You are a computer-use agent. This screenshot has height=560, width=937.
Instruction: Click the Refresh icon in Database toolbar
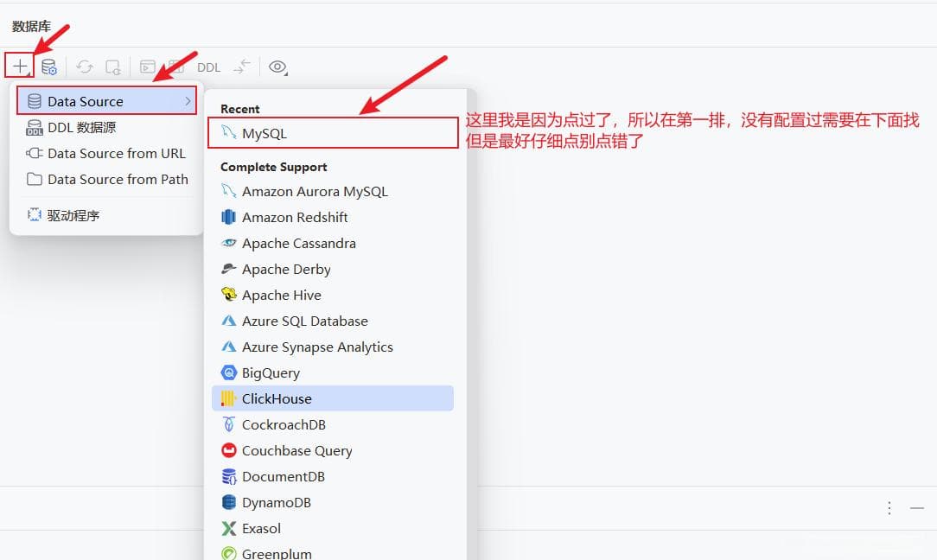pyautogui.click(x=84, y=67)
